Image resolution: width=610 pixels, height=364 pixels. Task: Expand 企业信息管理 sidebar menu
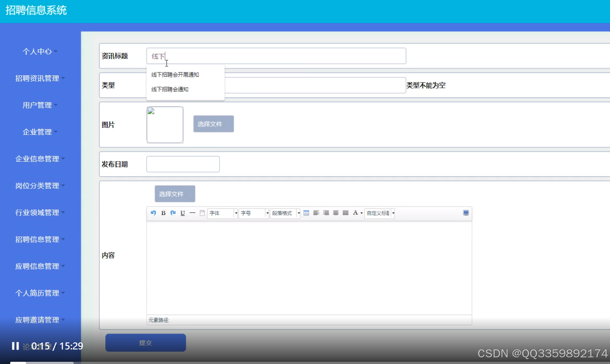click(x=40, y=159)
